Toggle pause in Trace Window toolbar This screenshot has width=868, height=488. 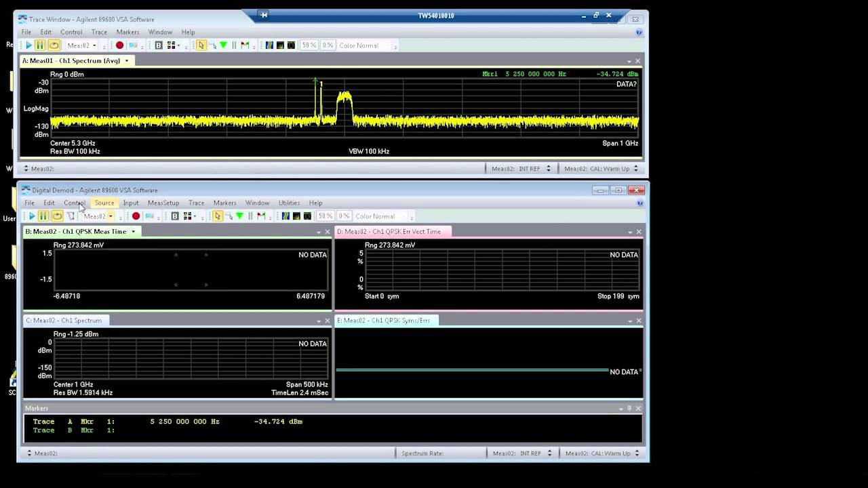pos(40,45)
